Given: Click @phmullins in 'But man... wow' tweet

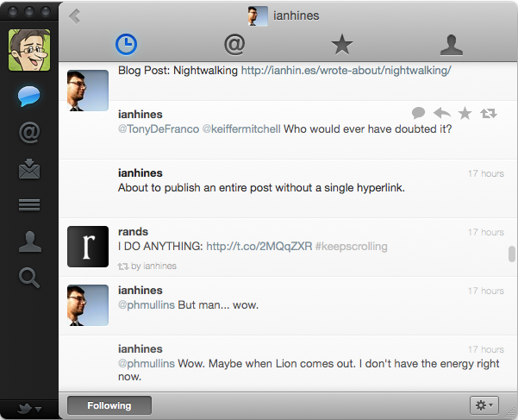Looking at the screenshot, I should pyautogui.click(x=147, y=305).
